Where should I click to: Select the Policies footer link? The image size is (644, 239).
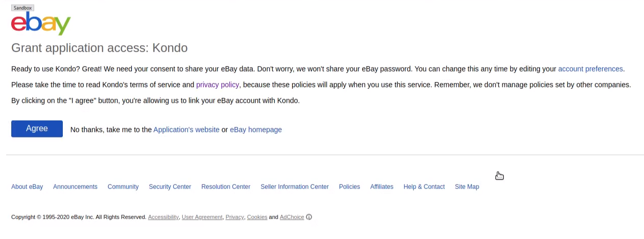coord(349,187)
